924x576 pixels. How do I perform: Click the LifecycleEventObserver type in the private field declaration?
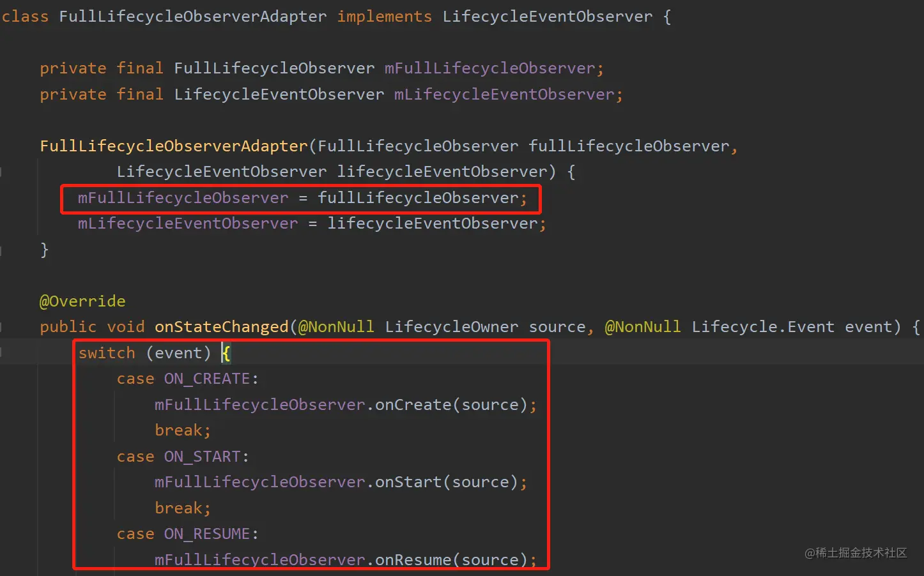coord(279,95)
